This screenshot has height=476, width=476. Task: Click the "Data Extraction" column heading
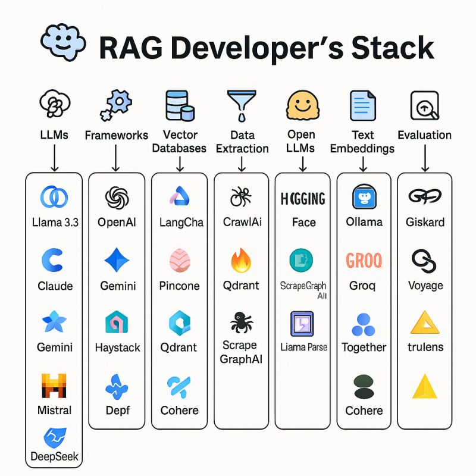coord(242,142)
